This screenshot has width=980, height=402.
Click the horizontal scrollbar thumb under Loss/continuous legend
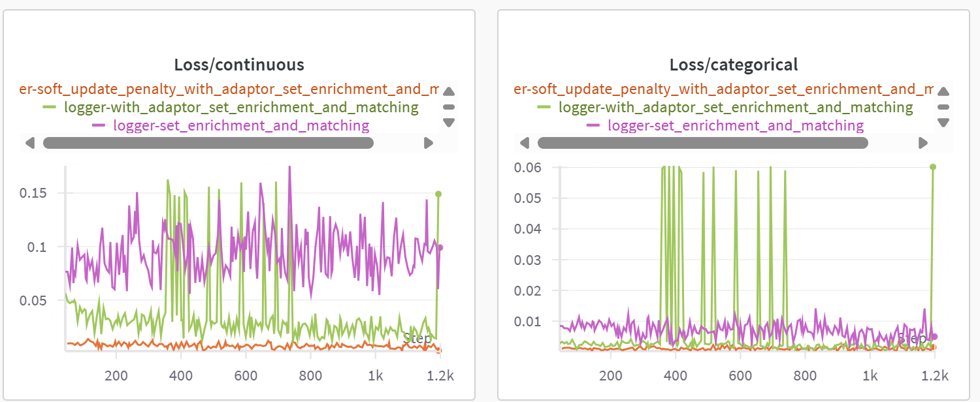(x=208, y=143)
